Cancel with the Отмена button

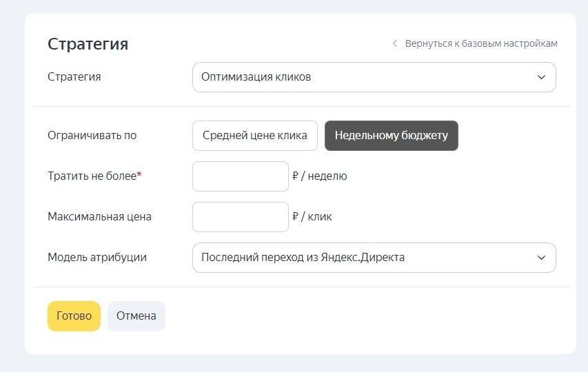tap(136, 316)
